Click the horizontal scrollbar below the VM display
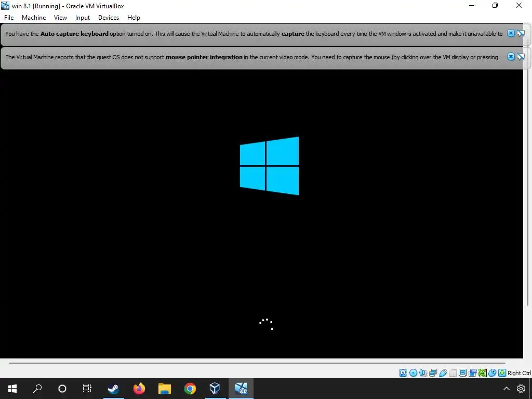Image resolution: width=532 pixels, height=399 pixels. tap(257, 363)
